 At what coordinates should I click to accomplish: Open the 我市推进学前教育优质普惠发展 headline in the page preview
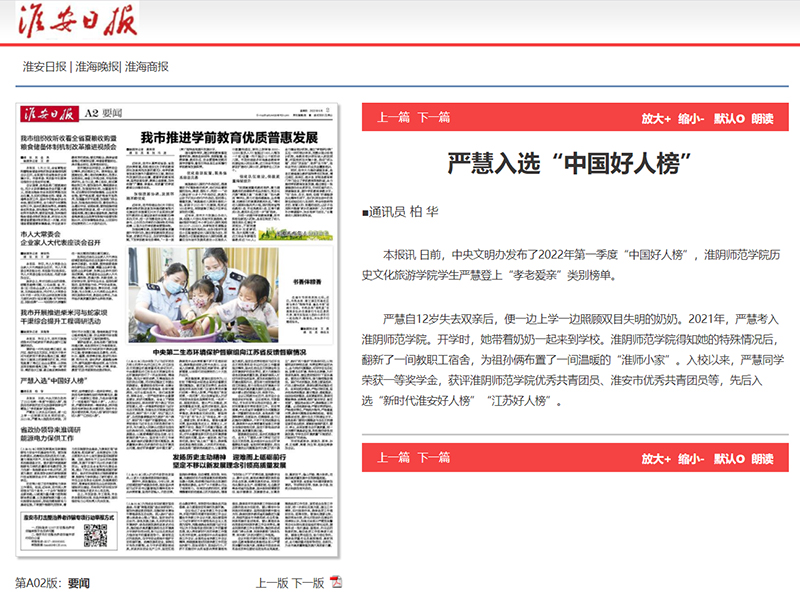(x=228, y=135)
